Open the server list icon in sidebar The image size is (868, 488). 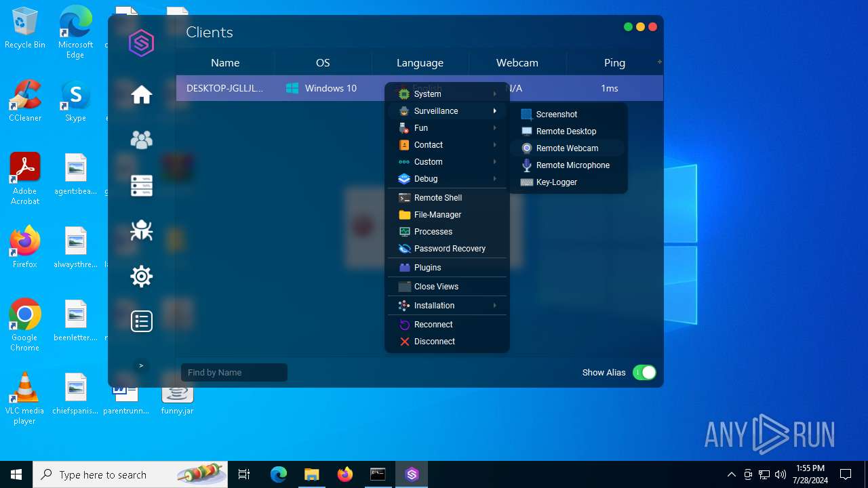(x=142, y=186)
